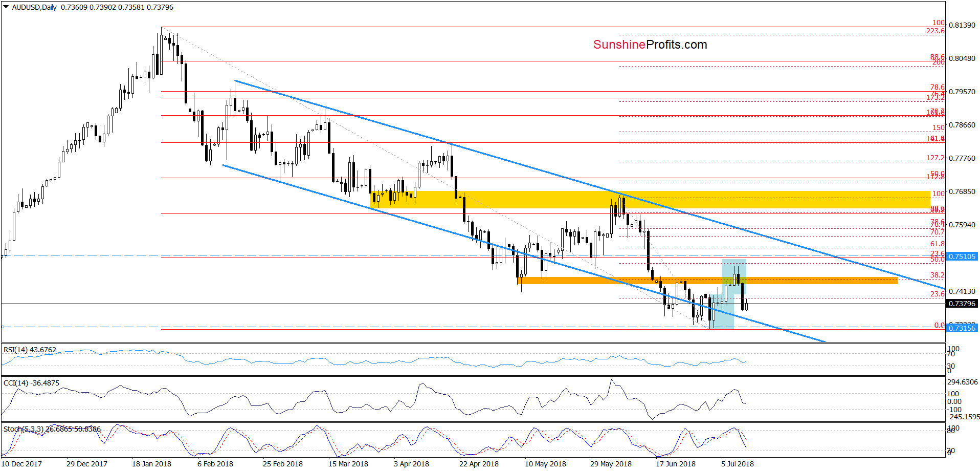Viewport: 980px width, 471px height.
Task: Click the 0.76850 price axis value
Action: (x=962, y=191)
